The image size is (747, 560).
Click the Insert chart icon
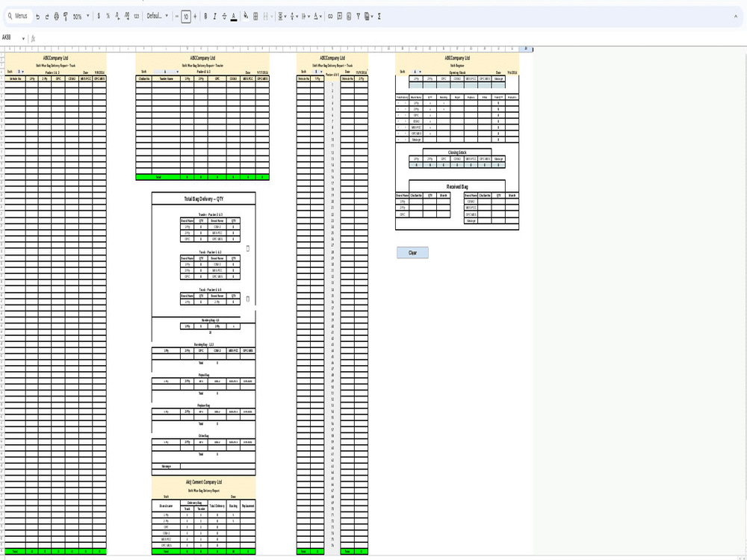point(349,16)
